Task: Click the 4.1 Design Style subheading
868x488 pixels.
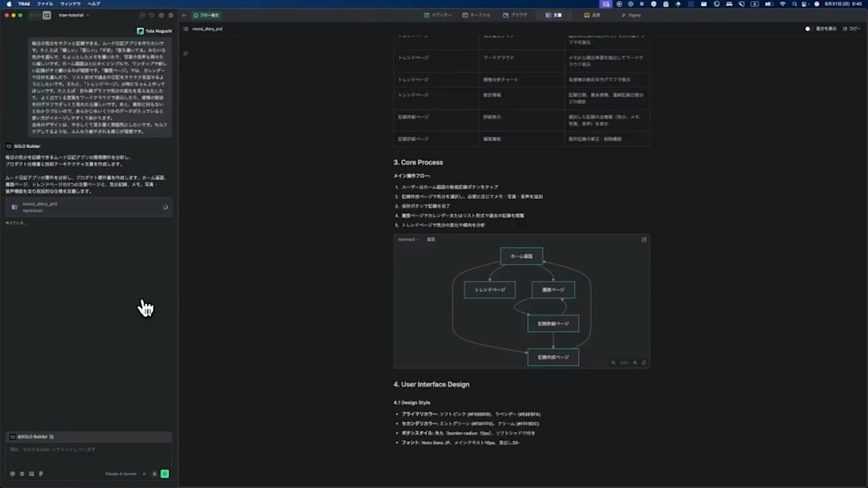Action: coord(412,402)
